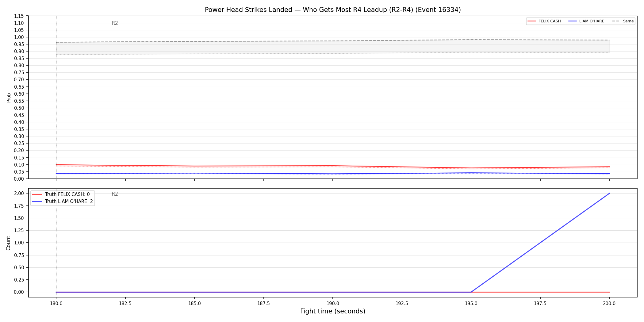644x322 pixels.
Task: Click the 1.75 tick on the Count axis
Action: tap(19, 206)
